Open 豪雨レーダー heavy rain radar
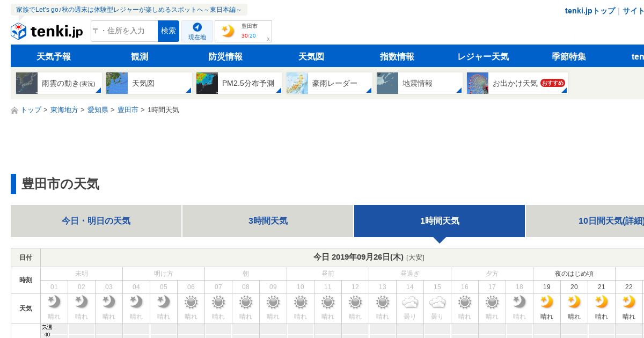Screen dimensions: 644x338 click(329, 83)
